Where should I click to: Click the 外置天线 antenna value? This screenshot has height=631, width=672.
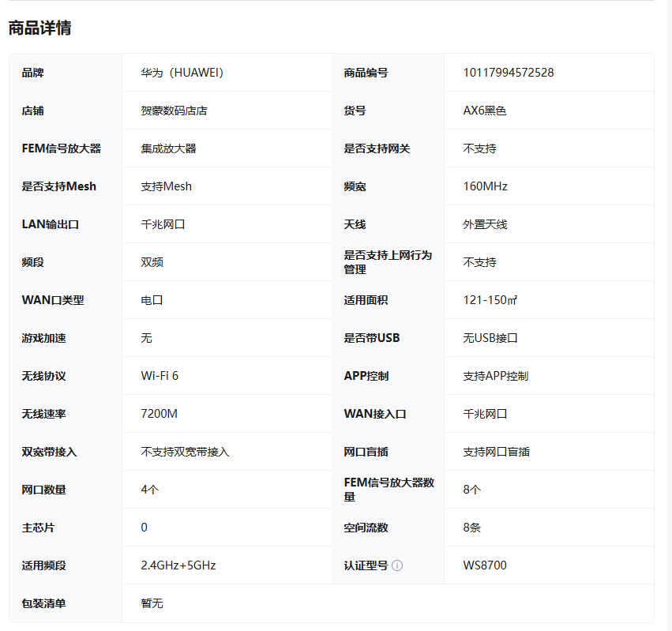pyautogui.click(x=484, y=224)
